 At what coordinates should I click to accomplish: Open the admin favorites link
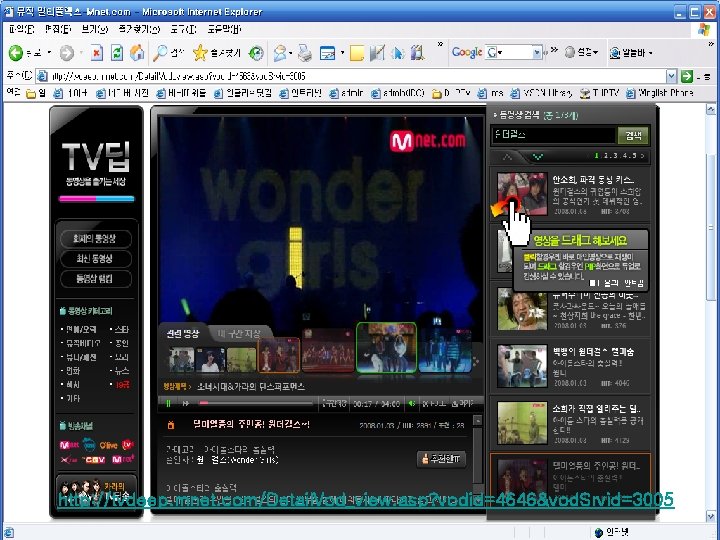[347, 93]
